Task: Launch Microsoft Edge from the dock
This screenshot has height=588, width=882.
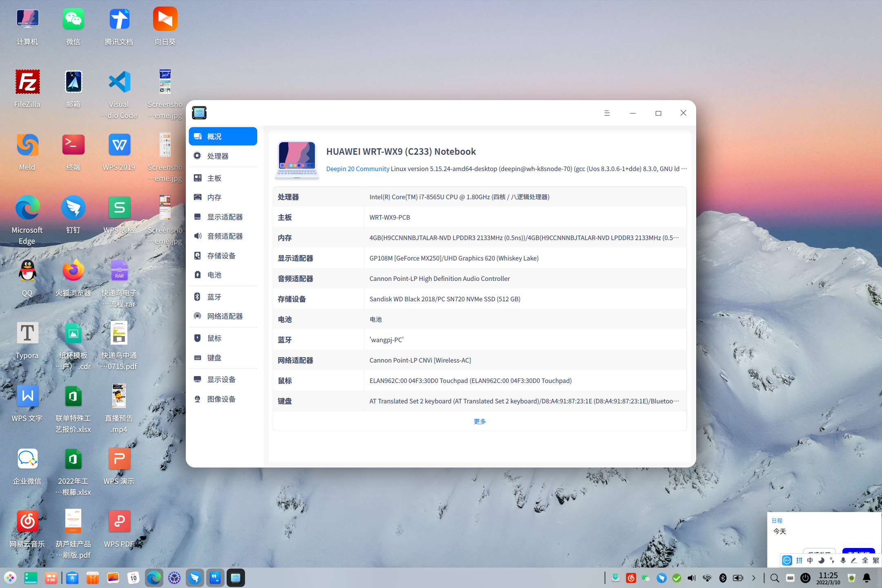Action: (x=154, y=578)
